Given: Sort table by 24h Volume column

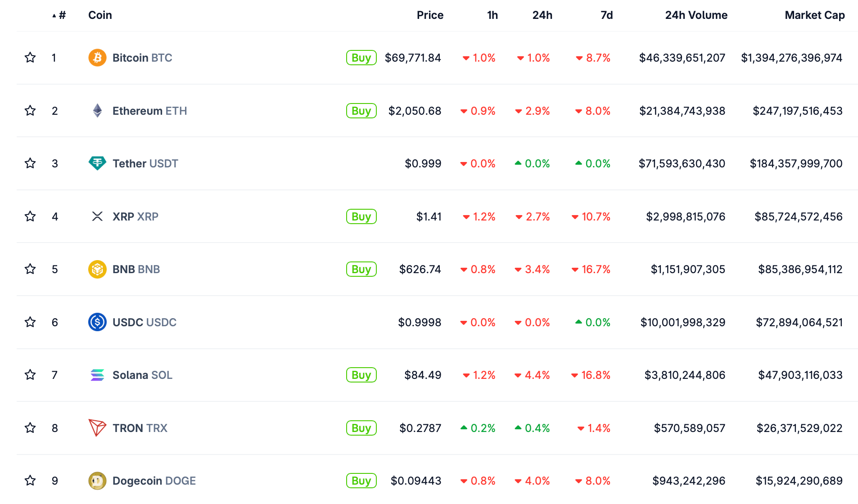Looking at the screenshot, I should [x=696, y=15].
